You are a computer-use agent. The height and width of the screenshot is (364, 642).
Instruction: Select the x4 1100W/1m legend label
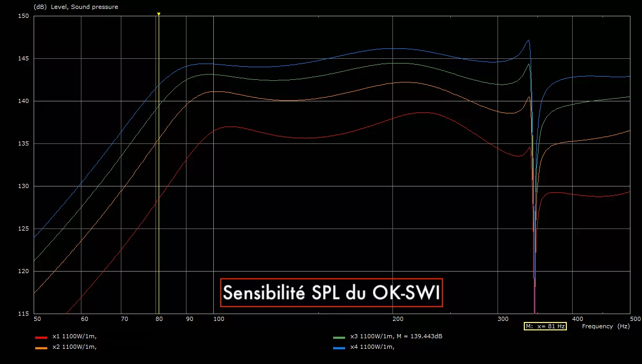pos(372,346)
